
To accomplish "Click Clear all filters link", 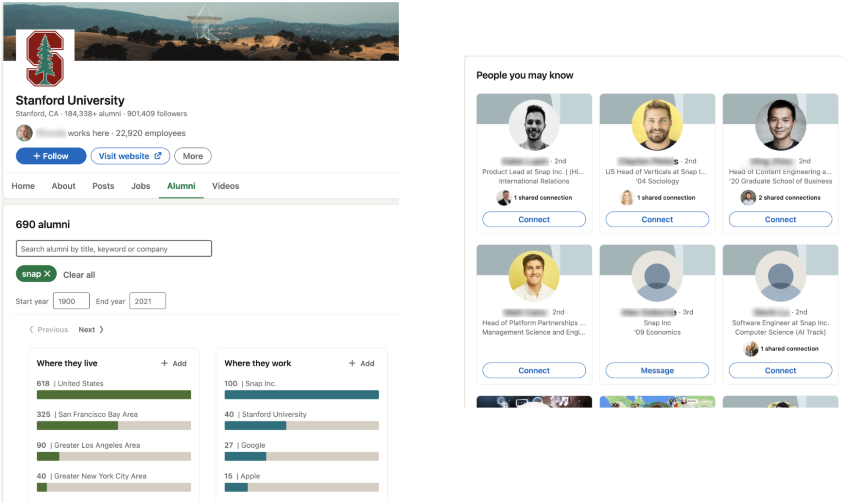I will 79,275.
